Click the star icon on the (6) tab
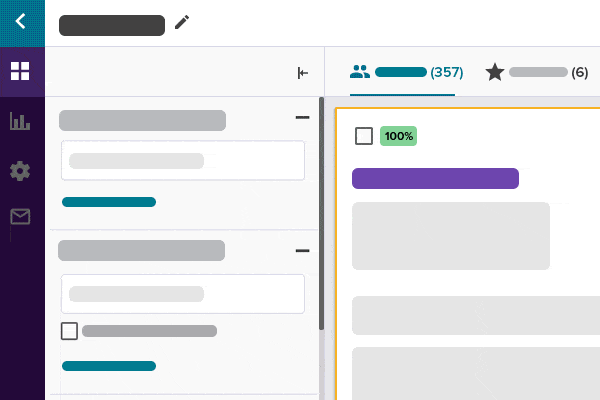Viewport: 600px width, 400px height. tap(494, 72)
